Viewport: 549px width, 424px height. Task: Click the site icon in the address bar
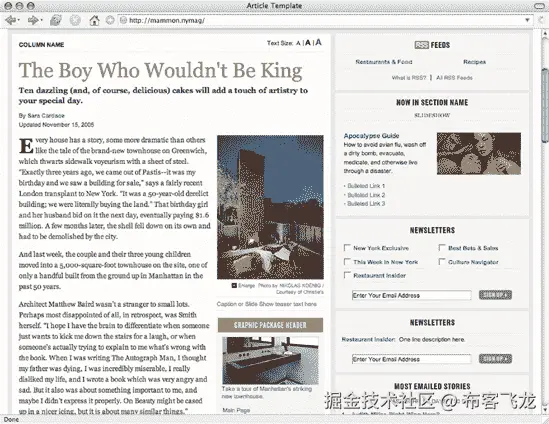pos(123,20)
